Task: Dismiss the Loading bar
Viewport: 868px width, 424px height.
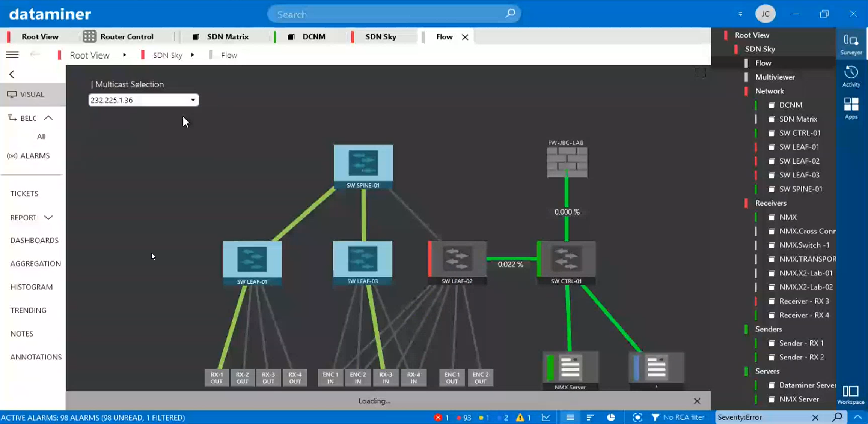Action: click(x=697, y=401)
